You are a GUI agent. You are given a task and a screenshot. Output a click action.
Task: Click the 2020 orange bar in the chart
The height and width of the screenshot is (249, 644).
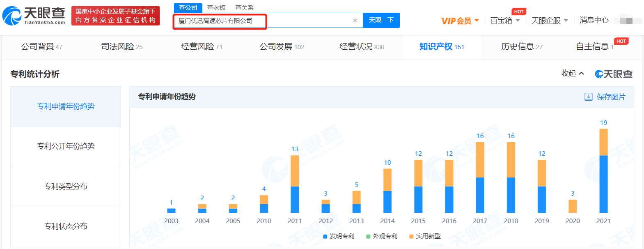[x=573, y=206]
